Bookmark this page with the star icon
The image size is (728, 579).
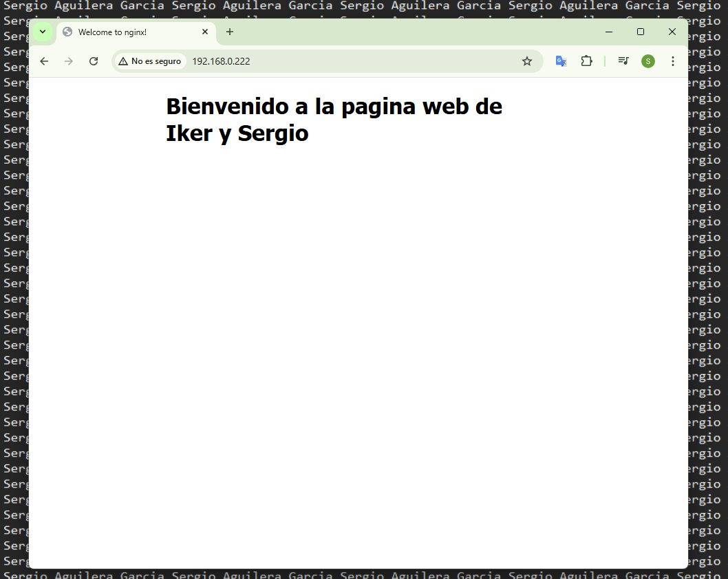point(527,61)
